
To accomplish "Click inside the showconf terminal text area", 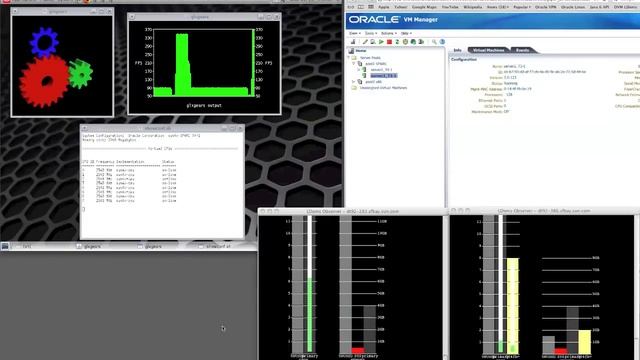I will click(x=162, y=184).
